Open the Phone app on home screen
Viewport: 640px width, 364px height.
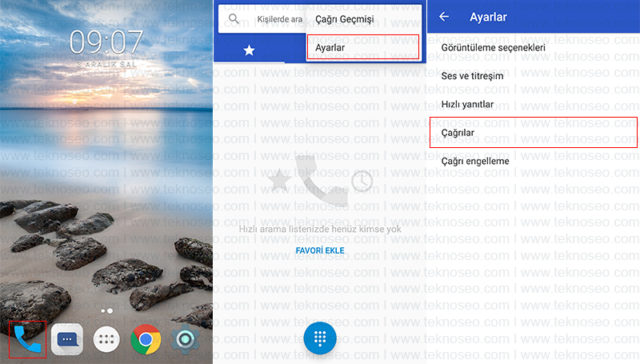27,339
